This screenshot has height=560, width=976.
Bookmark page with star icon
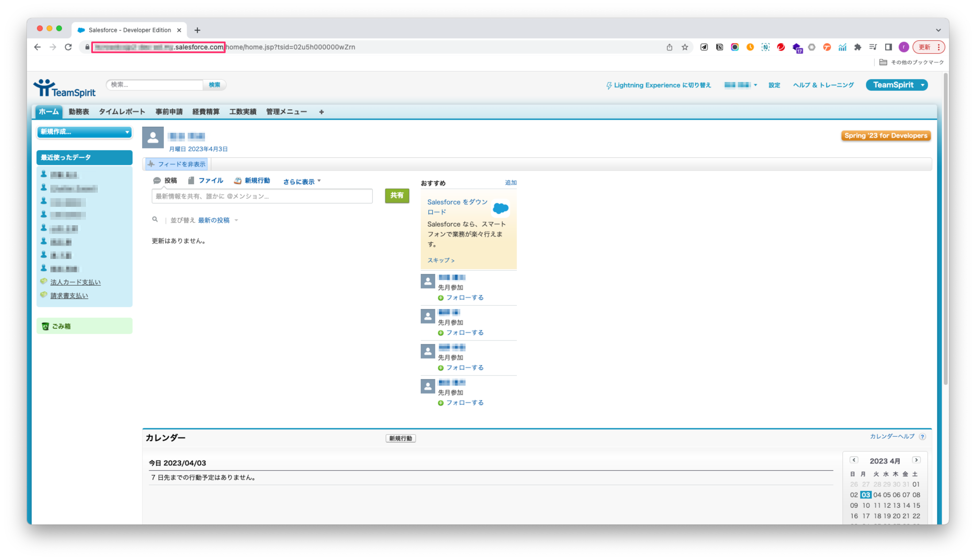[685, 47]
